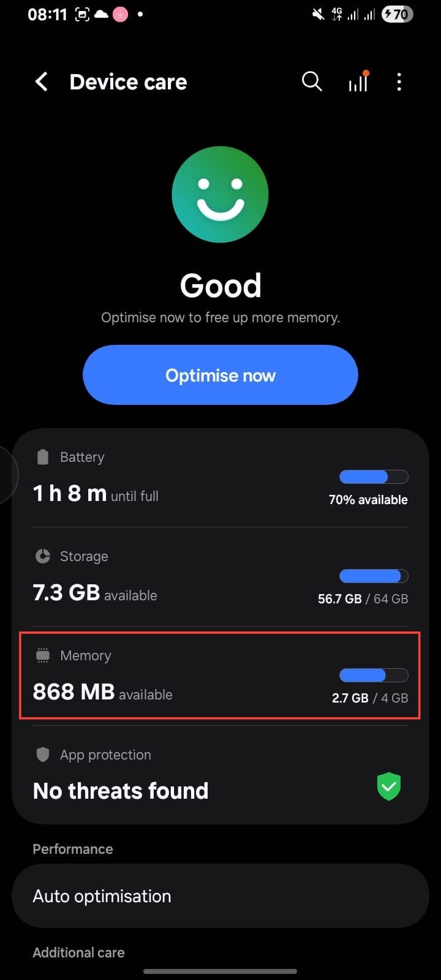441x980 pixels.
Task: Tap the mute icon in status bar
Action: click(x=318, y=14)
